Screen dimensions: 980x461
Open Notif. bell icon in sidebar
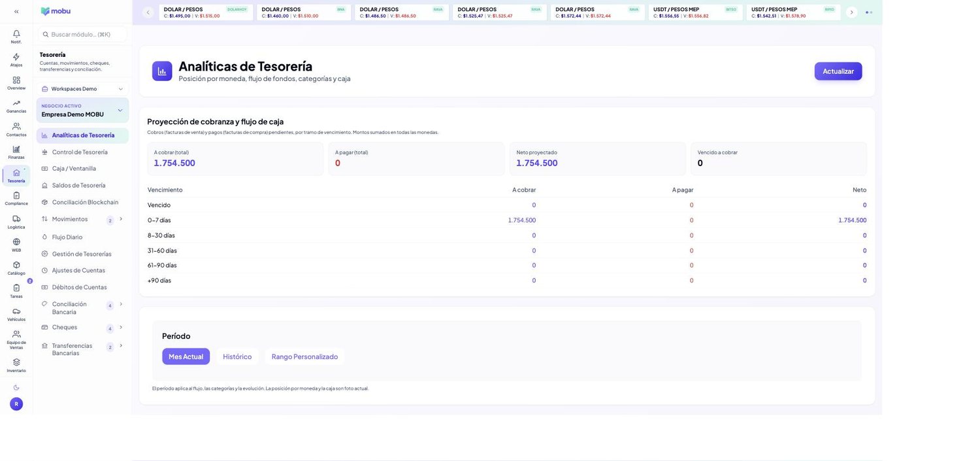[x=16, y=33]
